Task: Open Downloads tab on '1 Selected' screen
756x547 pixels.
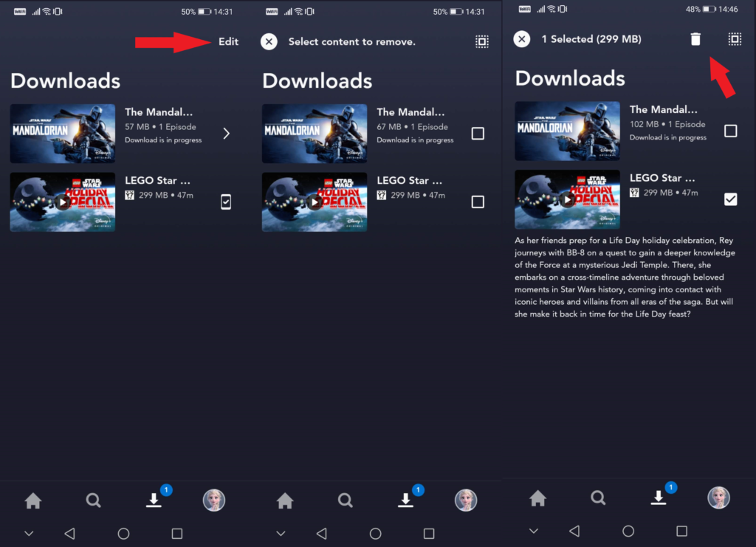Action: coord(658,498)
